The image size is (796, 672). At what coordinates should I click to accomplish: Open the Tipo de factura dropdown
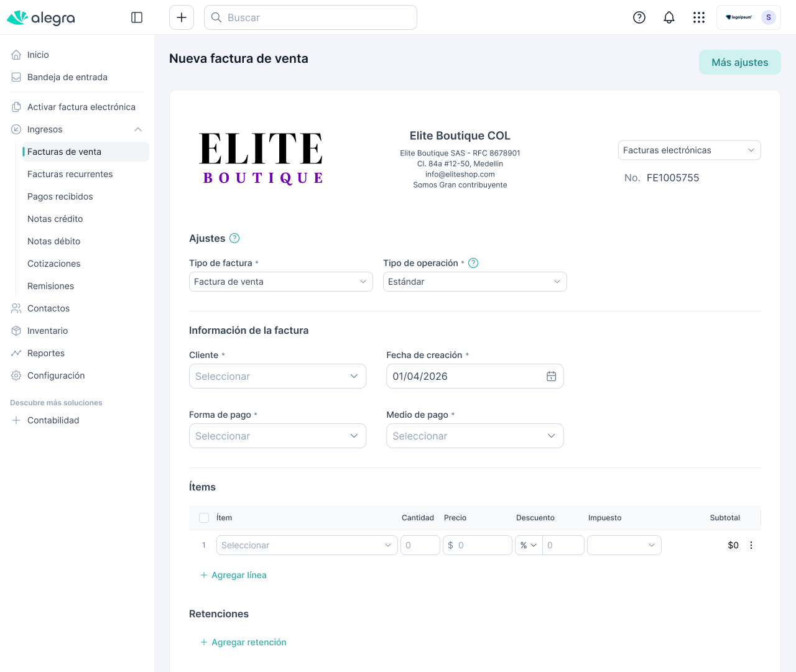281,282
